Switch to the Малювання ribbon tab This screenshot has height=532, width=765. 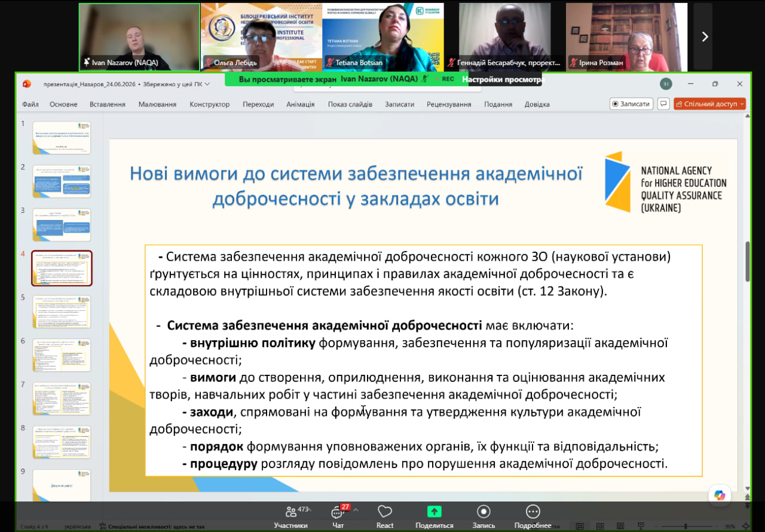(x=157, y=104)
